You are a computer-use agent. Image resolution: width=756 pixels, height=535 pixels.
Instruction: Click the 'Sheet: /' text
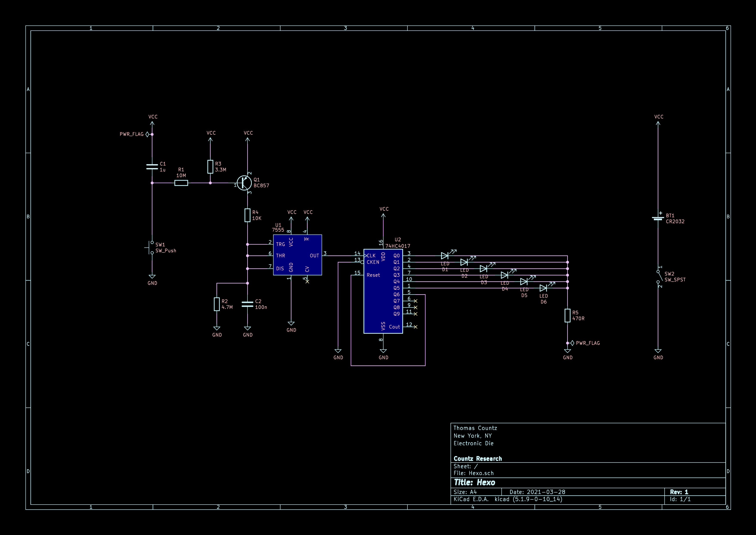pyautogui.click(x=466, y=466)
